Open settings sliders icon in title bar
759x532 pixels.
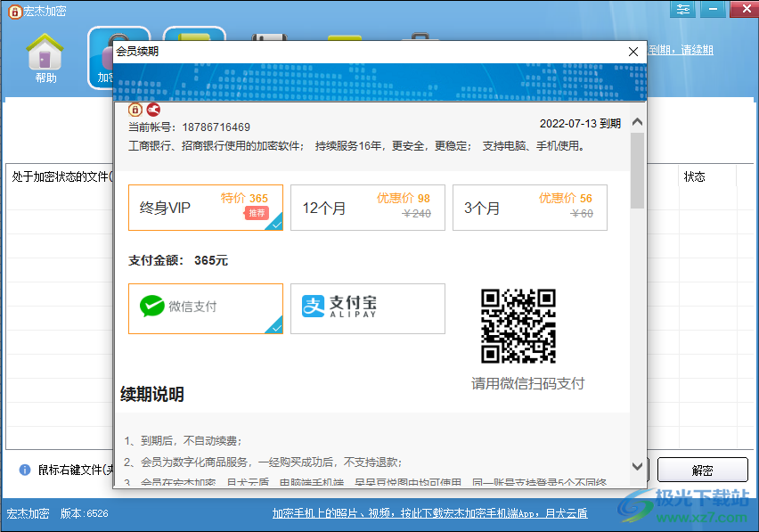click(683, 9)
